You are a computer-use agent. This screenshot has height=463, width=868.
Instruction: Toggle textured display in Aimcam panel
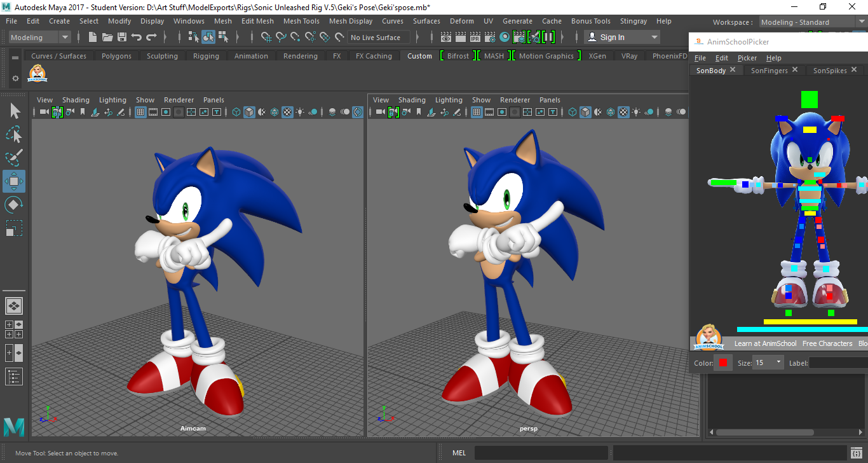(287, 112)
